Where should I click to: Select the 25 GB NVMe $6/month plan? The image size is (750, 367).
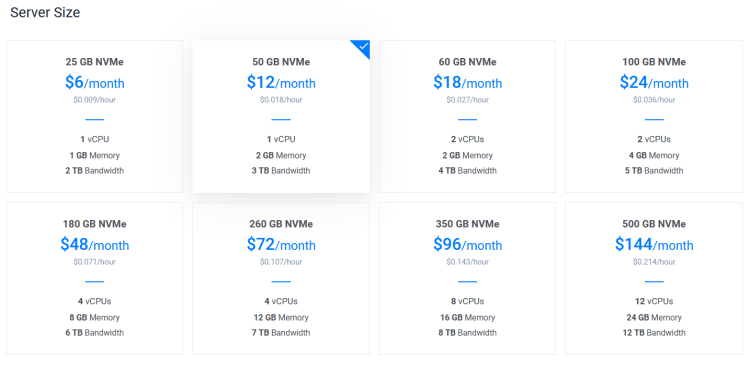(94, 116)
